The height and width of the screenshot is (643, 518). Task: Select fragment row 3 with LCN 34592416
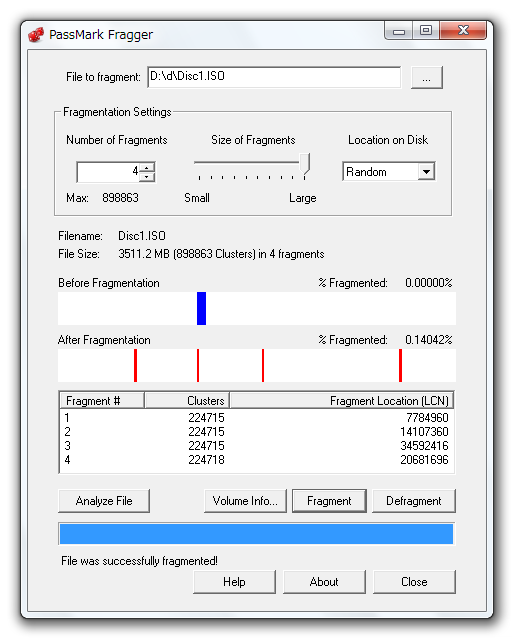coord(257,446)
